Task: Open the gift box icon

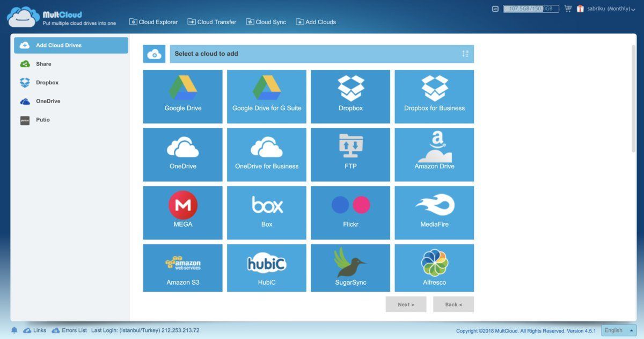Action: pos(580,9)
